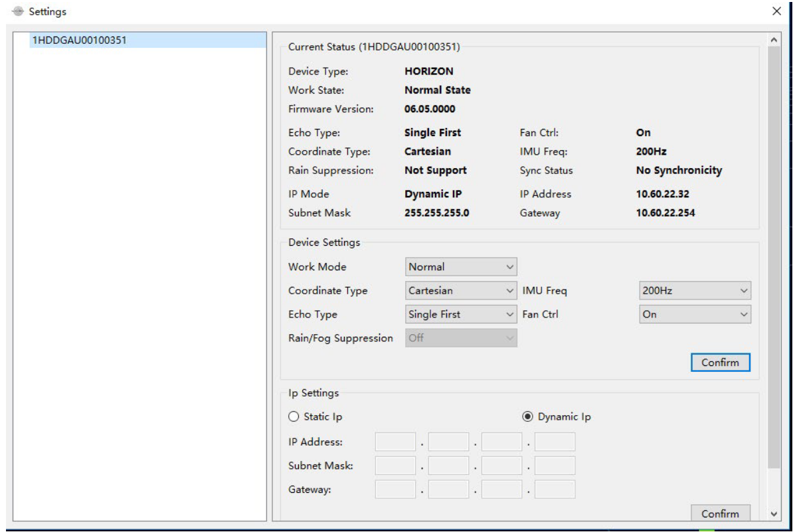Click the status Echo Type value Single First

click(432, 133)
